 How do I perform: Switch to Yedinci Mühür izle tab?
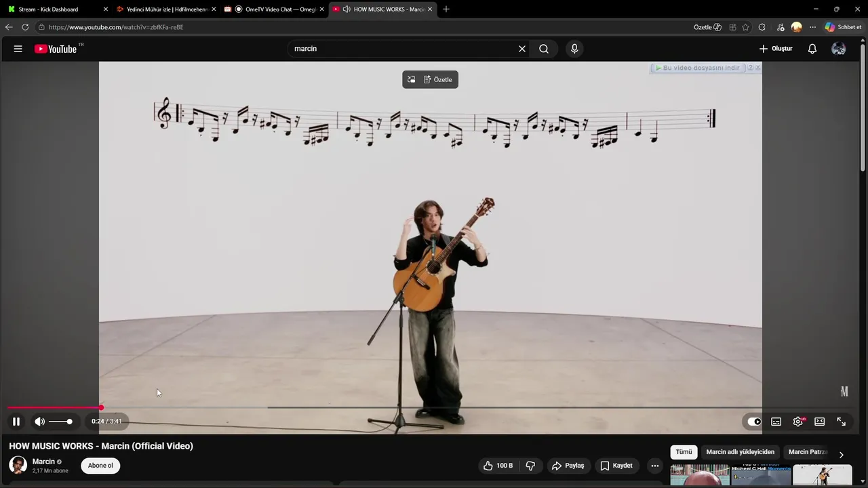[x=167, y=9]
